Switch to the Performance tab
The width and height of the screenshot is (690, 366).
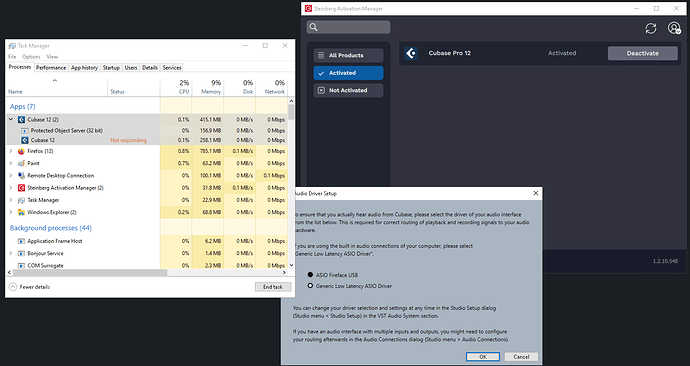(x=51, y=68)
